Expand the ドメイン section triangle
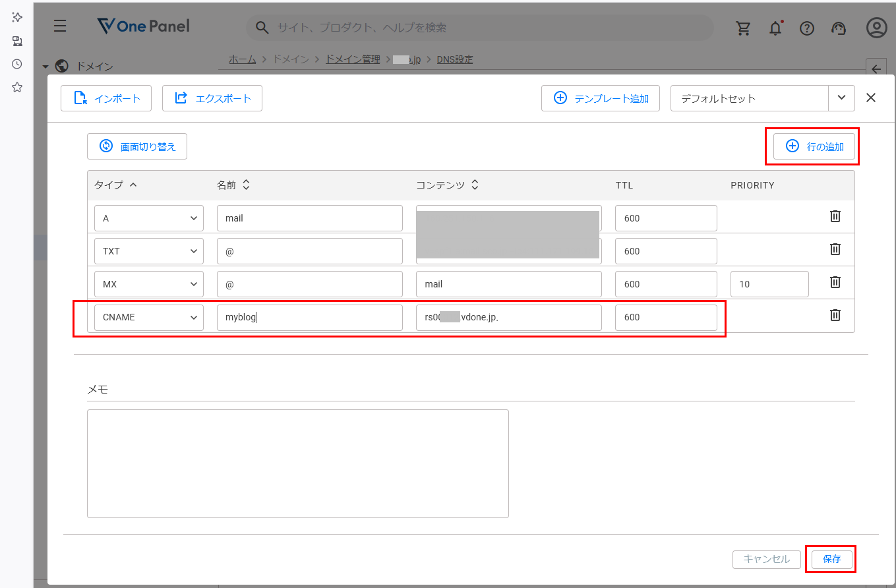The height and width of the screenshot is (588, 896). pos(45,66)
